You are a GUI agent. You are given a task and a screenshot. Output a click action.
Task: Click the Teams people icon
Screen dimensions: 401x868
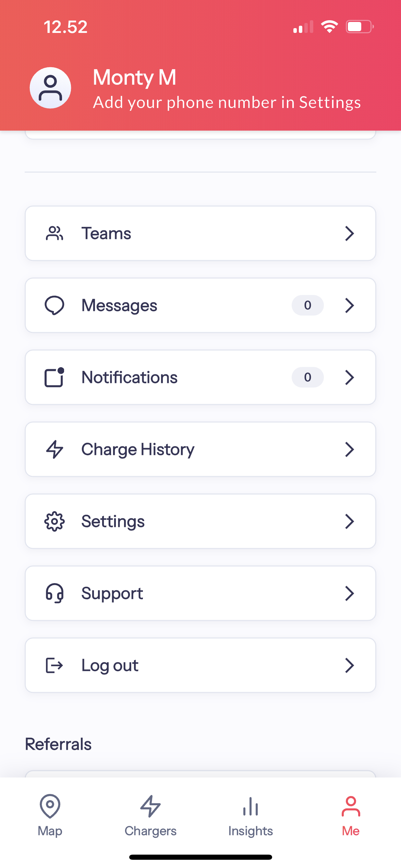(54, 233)
